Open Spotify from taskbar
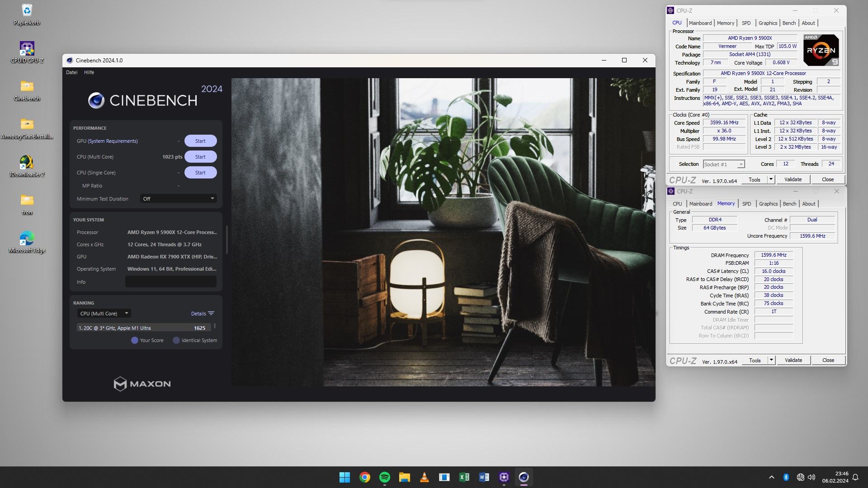Screen dimensions: 868x488 [384, 477]
